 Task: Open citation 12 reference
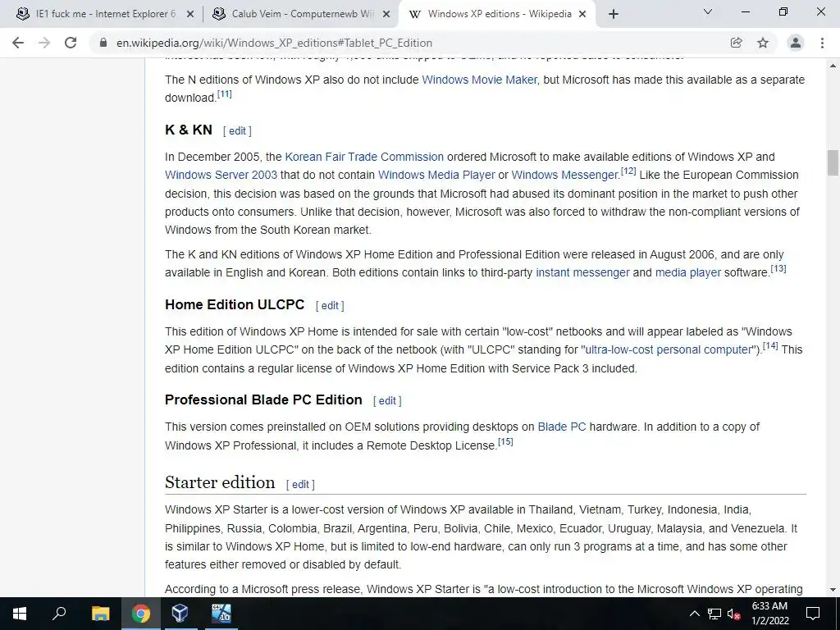click(x=628, y=171)
